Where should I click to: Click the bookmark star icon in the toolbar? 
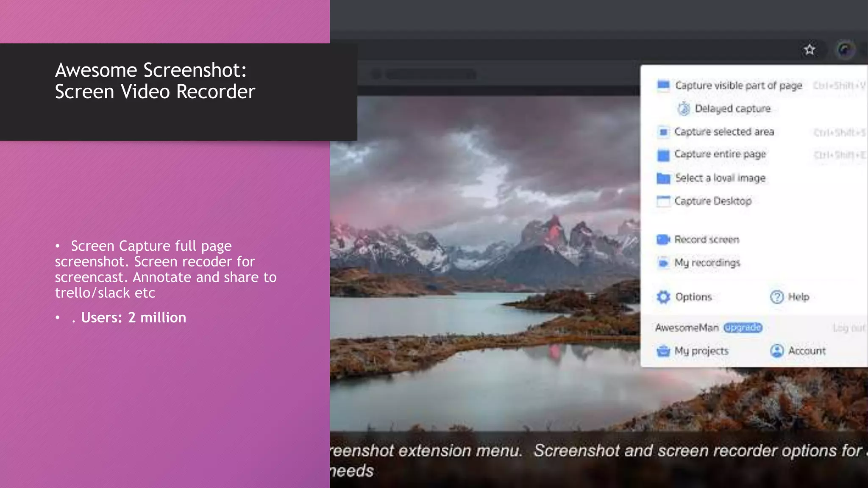click(810, 50)
